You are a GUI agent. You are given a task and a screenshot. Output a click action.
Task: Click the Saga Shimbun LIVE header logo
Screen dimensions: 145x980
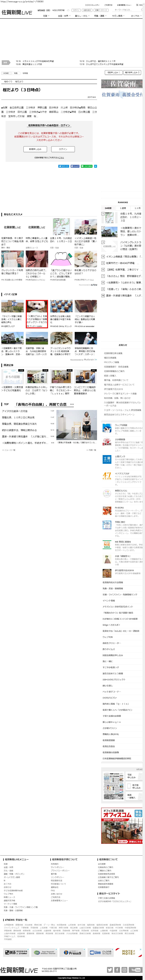tap(17, 13)
